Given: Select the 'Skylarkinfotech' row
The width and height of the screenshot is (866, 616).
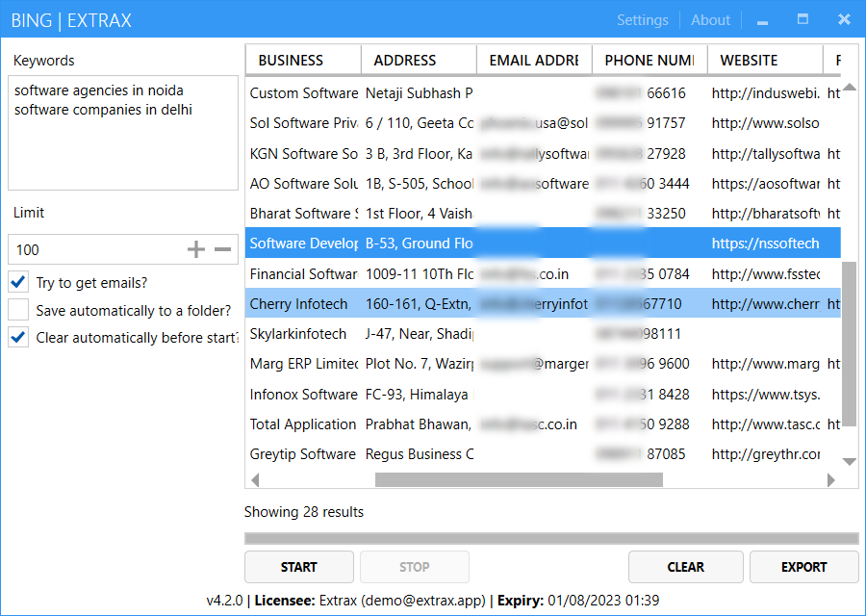Looking at the screenshot, I should click(544, 334).
